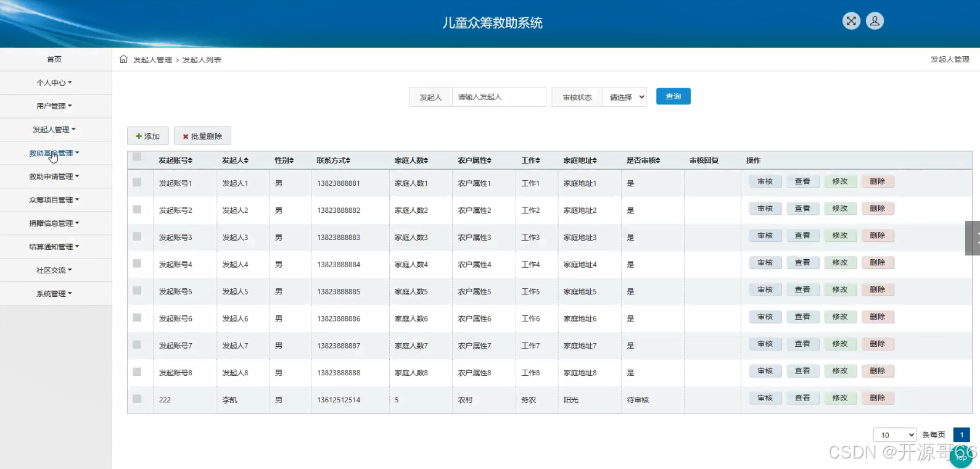
Task: Click the 农户属性3 cell
Action: coord(474,238)
